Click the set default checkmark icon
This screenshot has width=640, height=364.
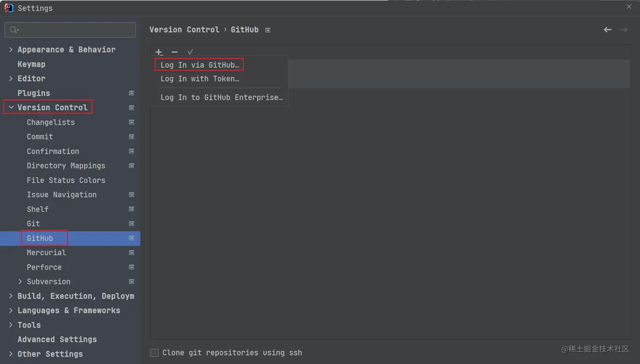pos(190,52)
